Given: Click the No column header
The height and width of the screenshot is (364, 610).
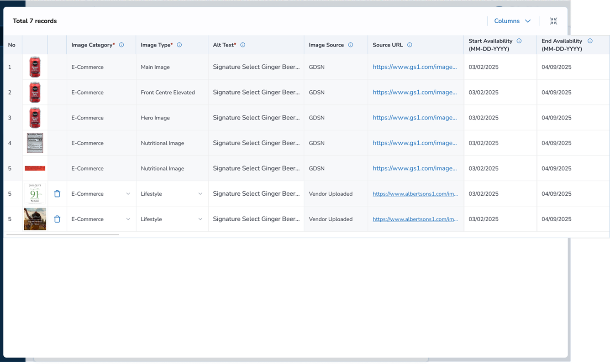Looking at the screenshot, I should (12, 45).
